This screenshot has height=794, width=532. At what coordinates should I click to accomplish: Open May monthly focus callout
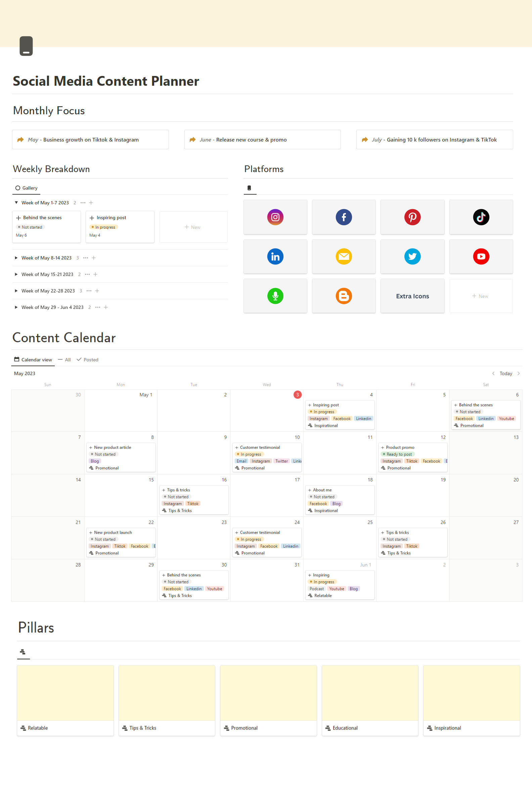click(90, 139)
